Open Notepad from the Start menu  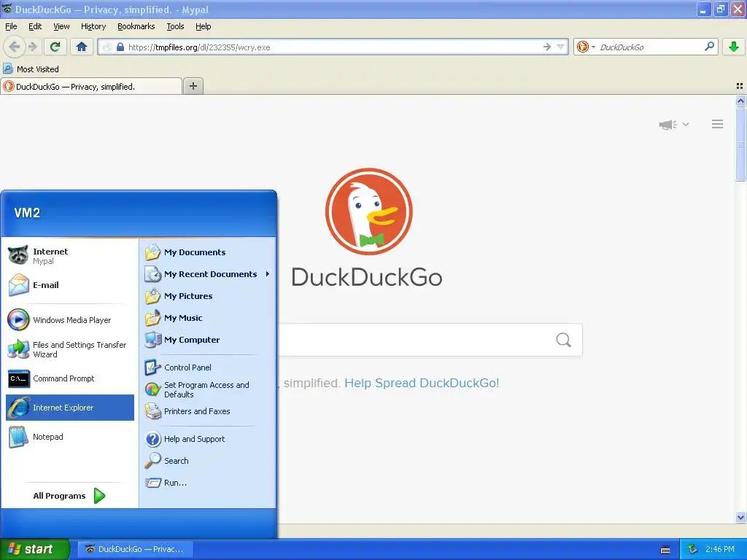(70, 437)
